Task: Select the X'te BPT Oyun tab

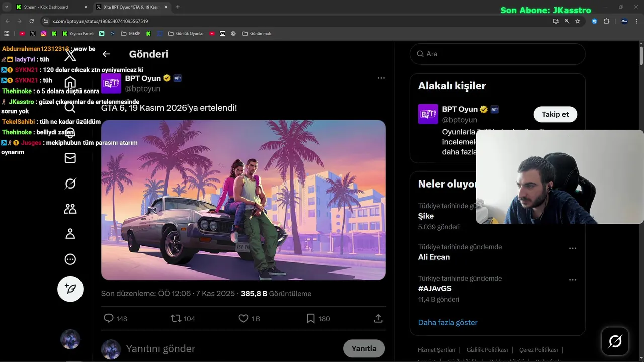Action: pos(130,7)
